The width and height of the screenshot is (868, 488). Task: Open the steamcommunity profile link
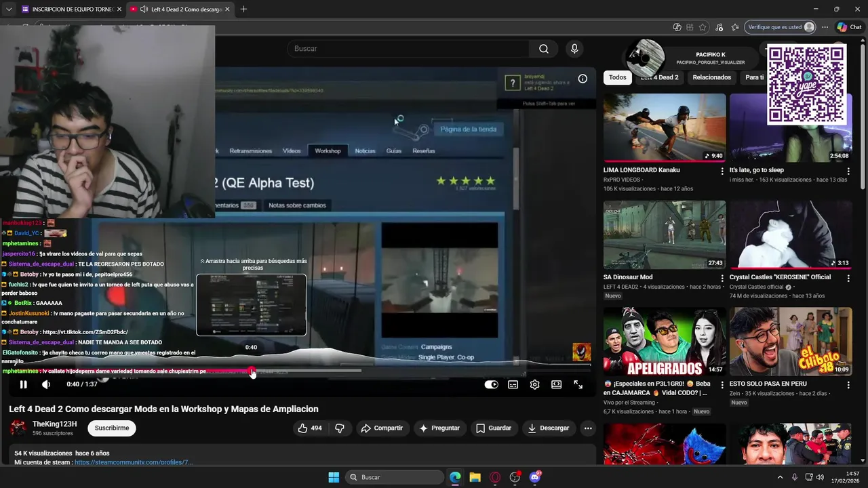[x=134, y=462]
